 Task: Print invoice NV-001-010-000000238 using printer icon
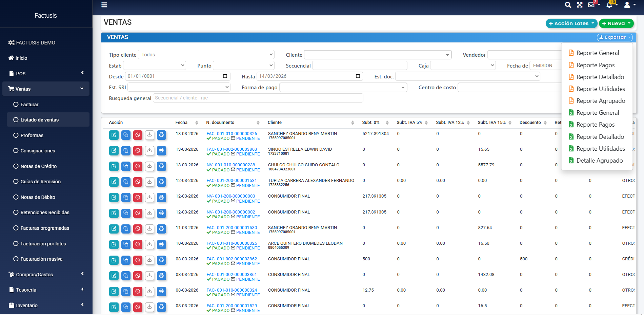point(161,166)
